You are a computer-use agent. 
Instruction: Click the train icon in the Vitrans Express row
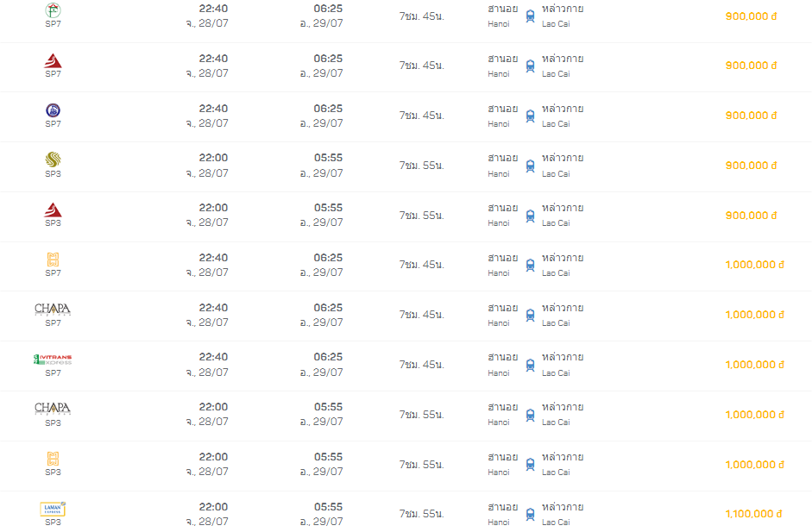530,365
